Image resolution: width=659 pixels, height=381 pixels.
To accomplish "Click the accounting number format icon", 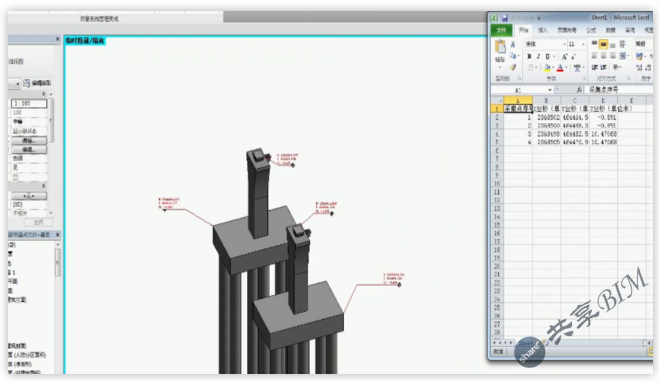I will (639, 56).
